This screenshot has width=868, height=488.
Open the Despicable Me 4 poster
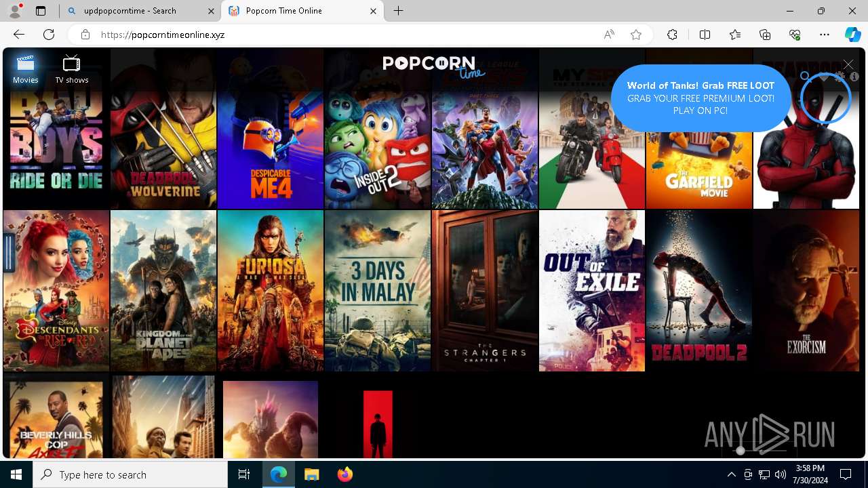click(x=271, y=129)
